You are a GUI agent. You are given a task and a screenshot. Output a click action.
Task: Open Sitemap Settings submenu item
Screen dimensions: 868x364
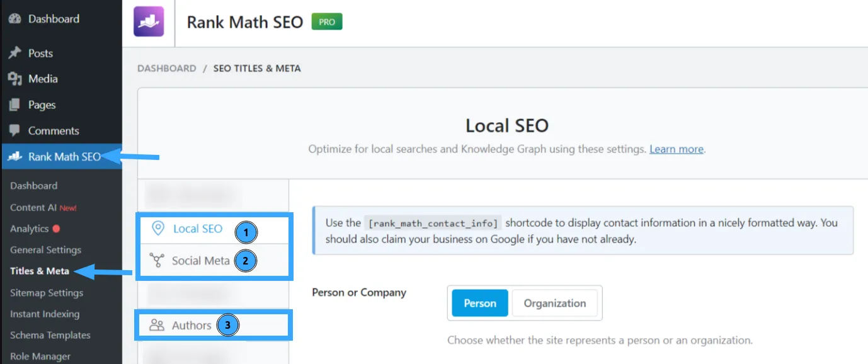(x=47, y=293)
